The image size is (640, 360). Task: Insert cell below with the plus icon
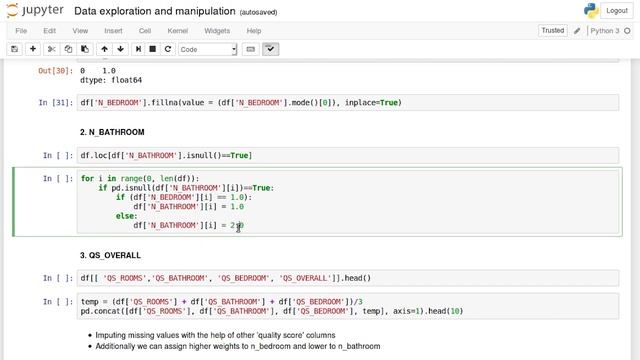coord(33,49)
